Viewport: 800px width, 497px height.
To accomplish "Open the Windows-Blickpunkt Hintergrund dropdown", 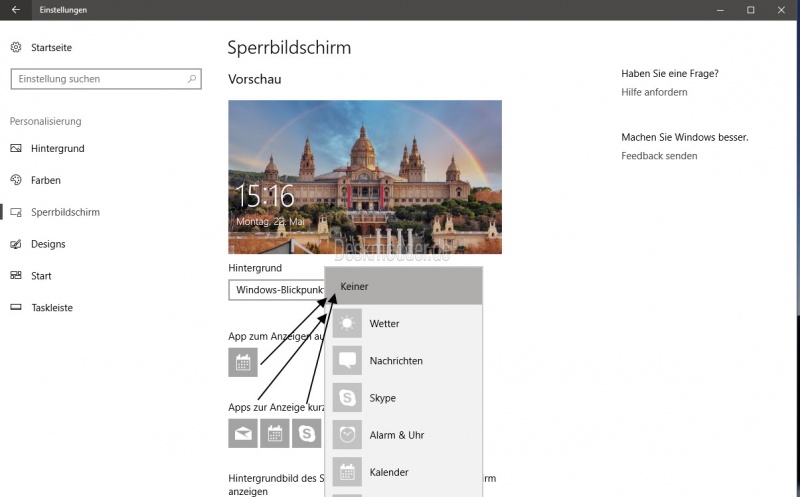I will (x=277, y=290).
